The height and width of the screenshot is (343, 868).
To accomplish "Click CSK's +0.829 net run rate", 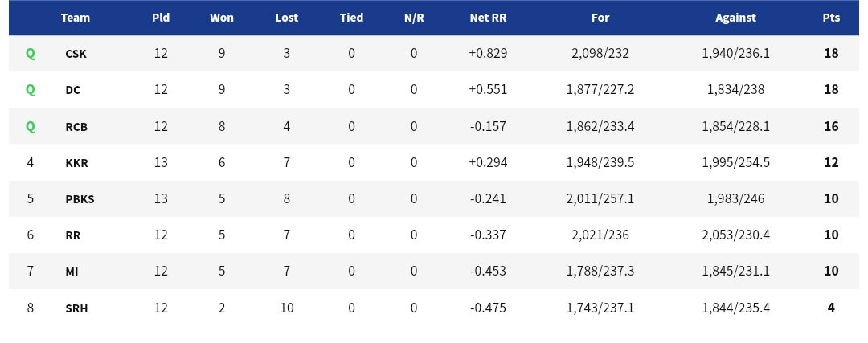I will [488, 54].
